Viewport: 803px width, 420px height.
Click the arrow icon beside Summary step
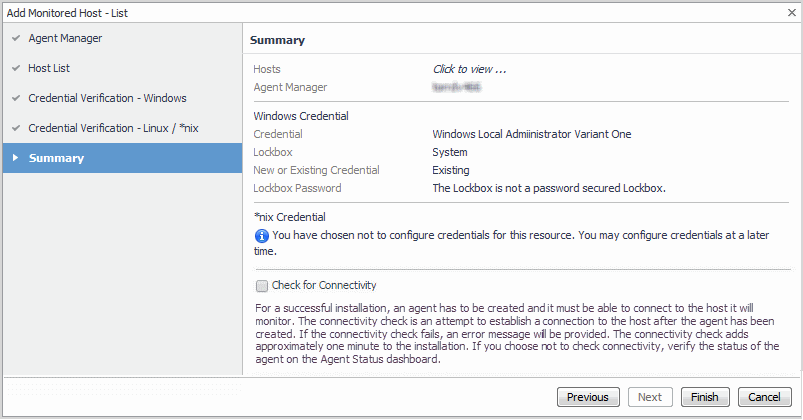click(15, 158)
